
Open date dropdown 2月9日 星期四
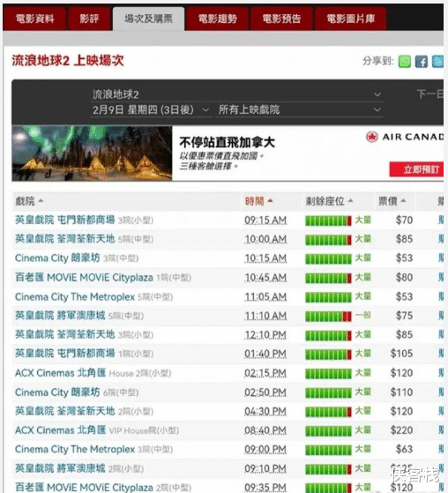tap(151, 109)
